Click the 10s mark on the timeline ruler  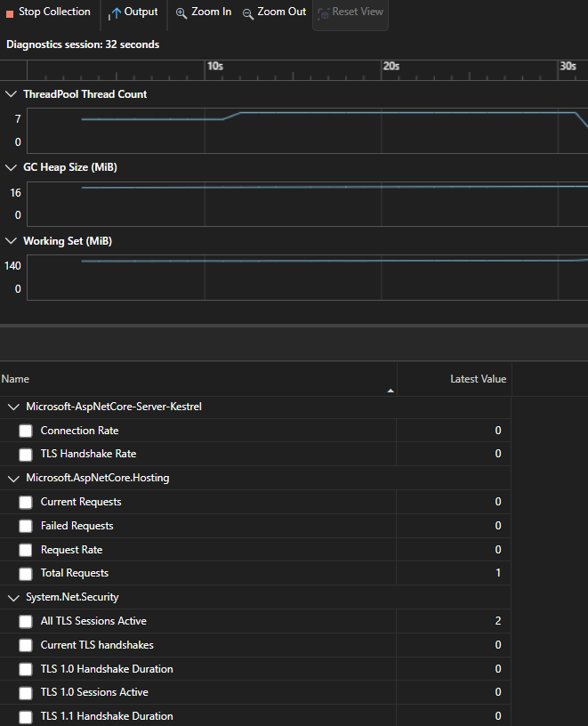[214, 66]
